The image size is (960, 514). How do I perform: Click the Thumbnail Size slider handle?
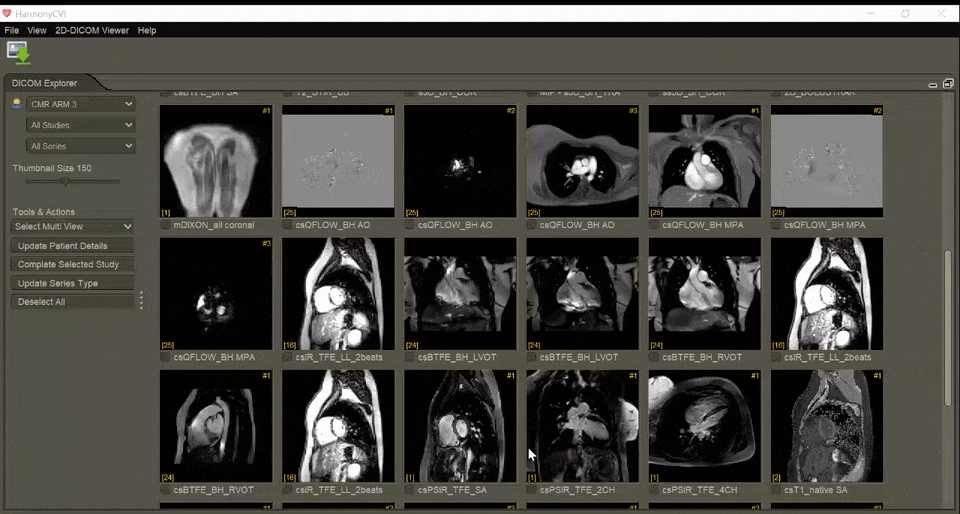[x=65, y=181]
